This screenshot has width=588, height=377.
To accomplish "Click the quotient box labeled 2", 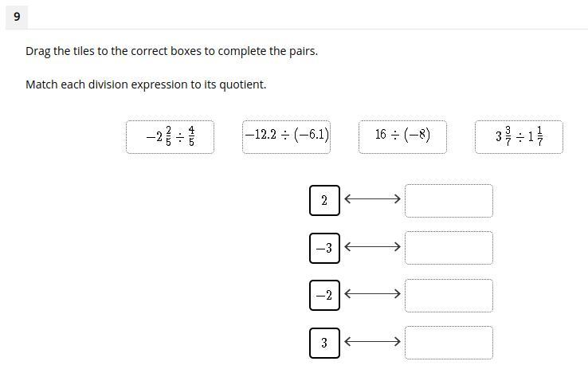I will point(325,200).
